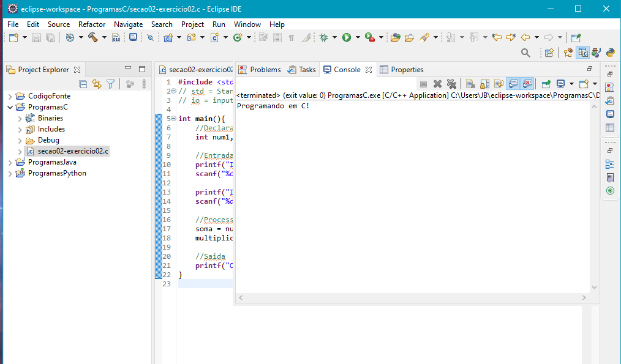Open the toolbar Search magnifier
Image resolution: width=621 pixels, height=364 pixels.
pos(525,53)
